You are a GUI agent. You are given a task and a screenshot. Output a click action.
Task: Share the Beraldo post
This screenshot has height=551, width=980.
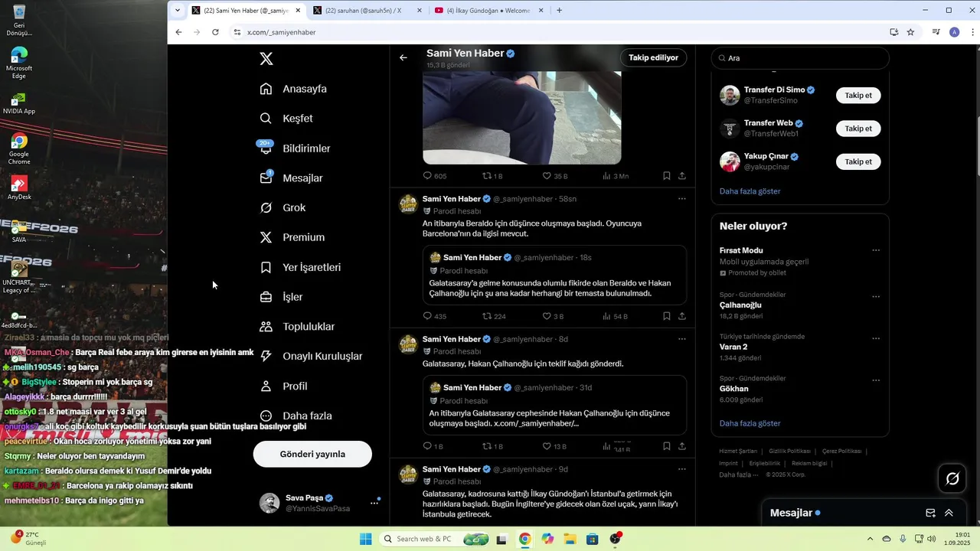point(682,316)
